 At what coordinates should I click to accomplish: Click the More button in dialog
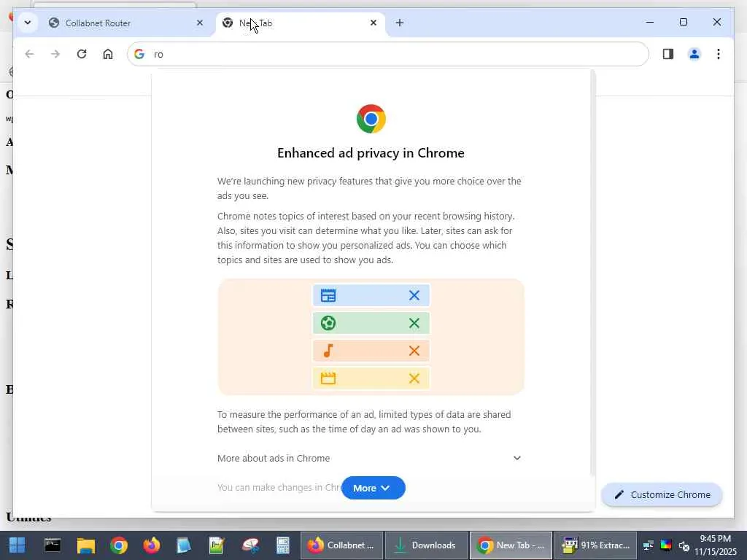pyautogui.click(x=373, y=488)
